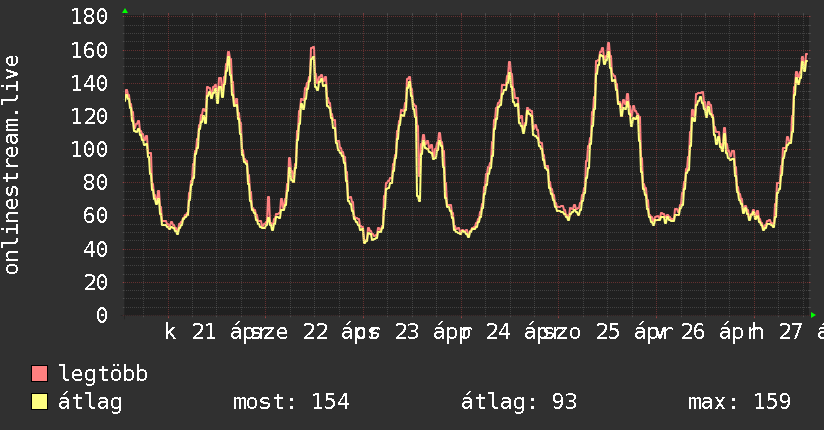Click the y-axis label 60

click(96, 216)
